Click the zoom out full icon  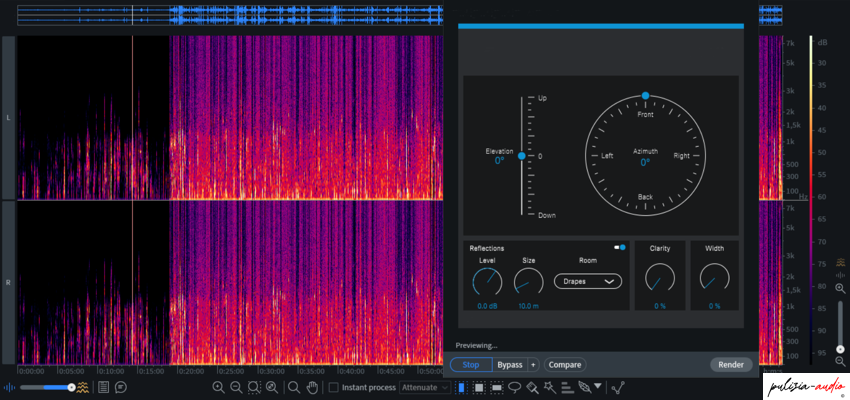[x=272, y=388]
